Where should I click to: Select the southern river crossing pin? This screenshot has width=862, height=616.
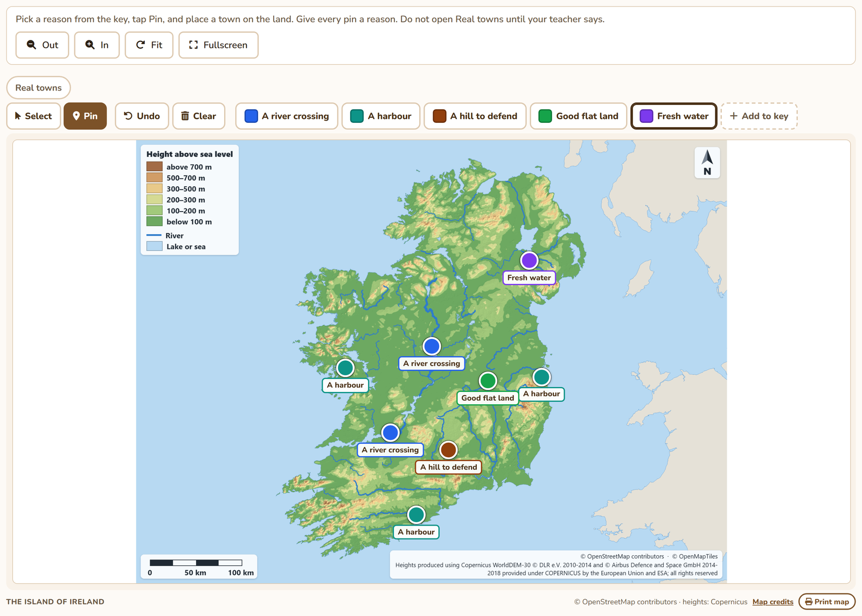[x=390, y=432]
